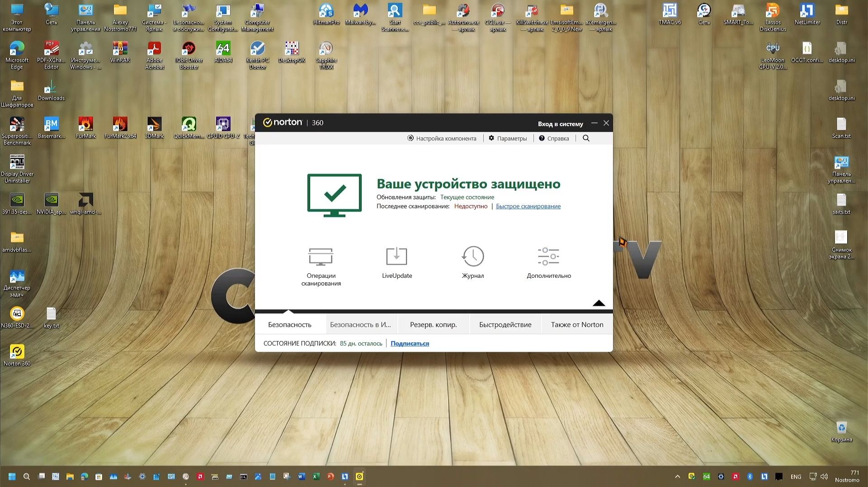
Task: Select the NetLimiter desktop icon
Action: (x=807, y=14)
